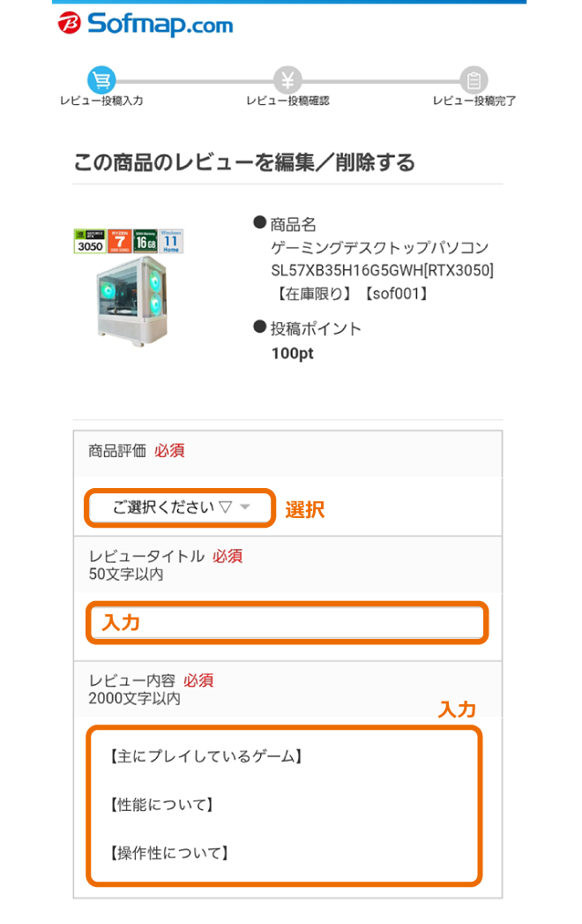The width and height of the screenshot is (582, 924).
Task: Click the Ryzen 7 spec badge
Action: [x=118, y=241]
